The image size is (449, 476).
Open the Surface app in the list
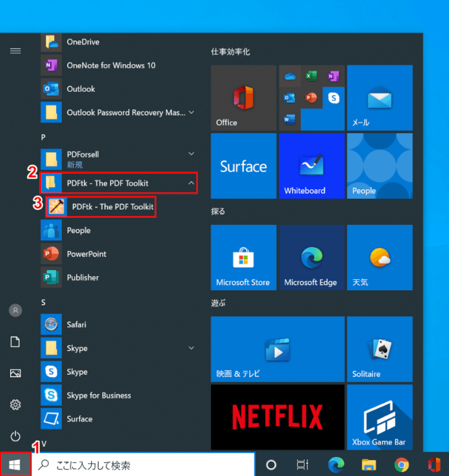point(119,419)
